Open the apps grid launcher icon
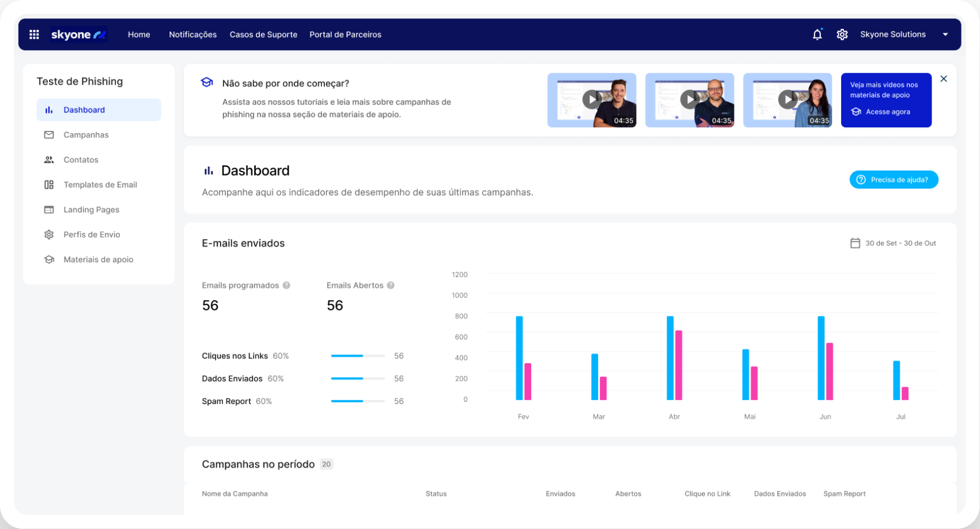The height and width of the screenshot is (529, 980). (x=34, y=35)
